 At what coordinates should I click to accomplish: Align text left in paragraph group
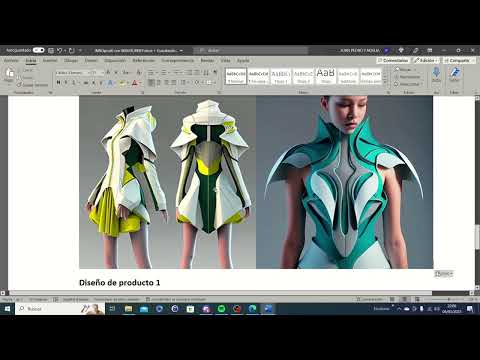point(152,82)
